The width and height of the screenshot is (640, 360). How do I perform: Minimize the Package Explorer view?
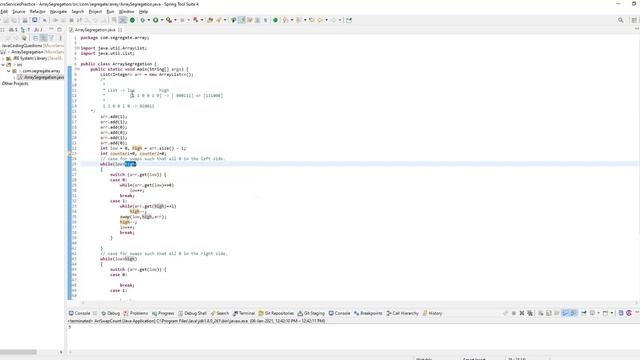pos(51,30)
